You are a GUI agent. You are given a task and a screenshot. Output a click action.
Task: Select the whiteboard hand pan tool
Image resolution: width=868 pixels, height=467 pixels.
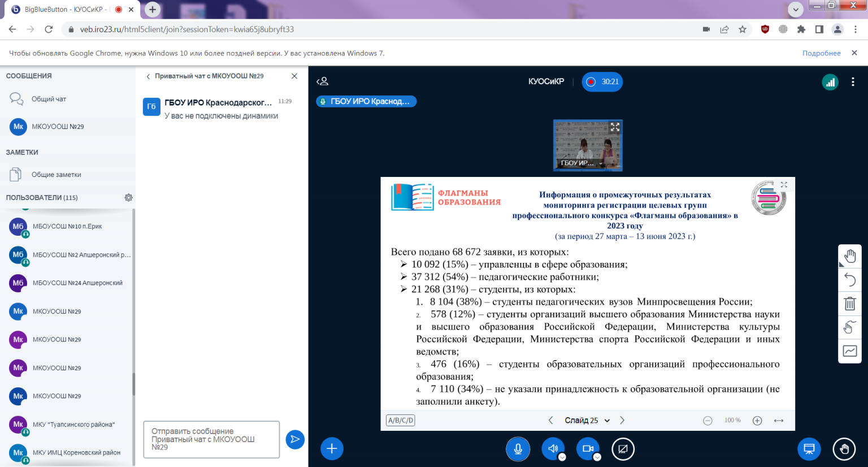(849, 256)
